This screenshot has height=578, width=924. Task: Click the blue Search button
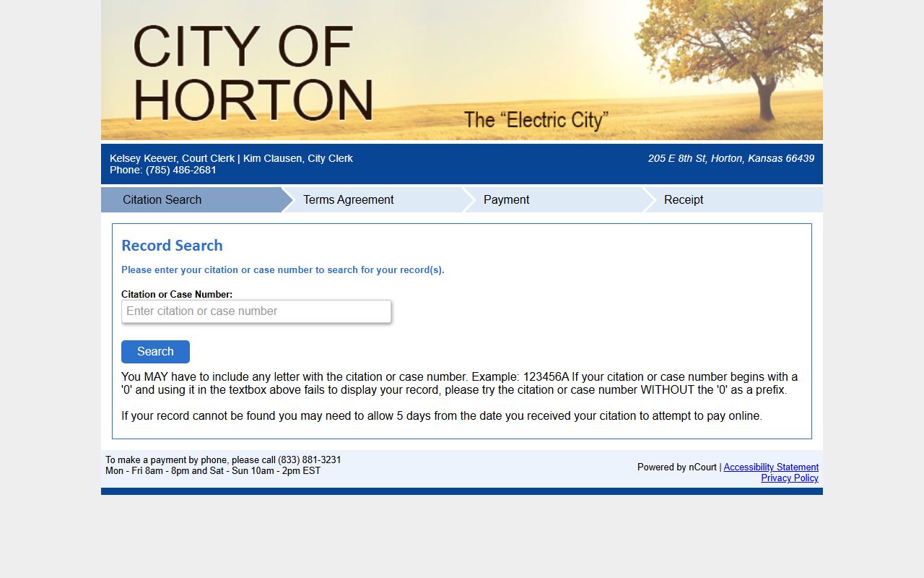pyautogui.click(x=155, y=352)
